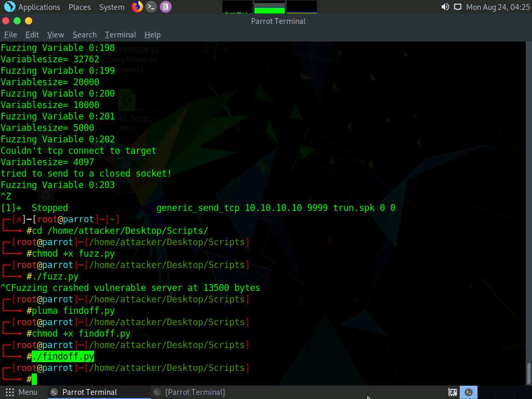Image resolution: width=532 pixels, height=399 pixels.
Task: Click the 'generic_send_tcp 10.10.10.10 9999 trun.spk 0 0' text
Action: [276, 208]
